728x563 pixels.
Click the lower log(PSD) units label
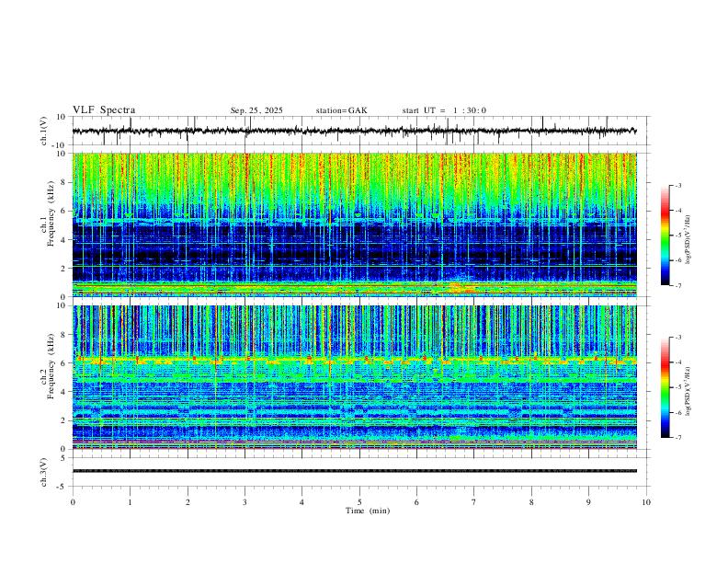pos(688,391)
